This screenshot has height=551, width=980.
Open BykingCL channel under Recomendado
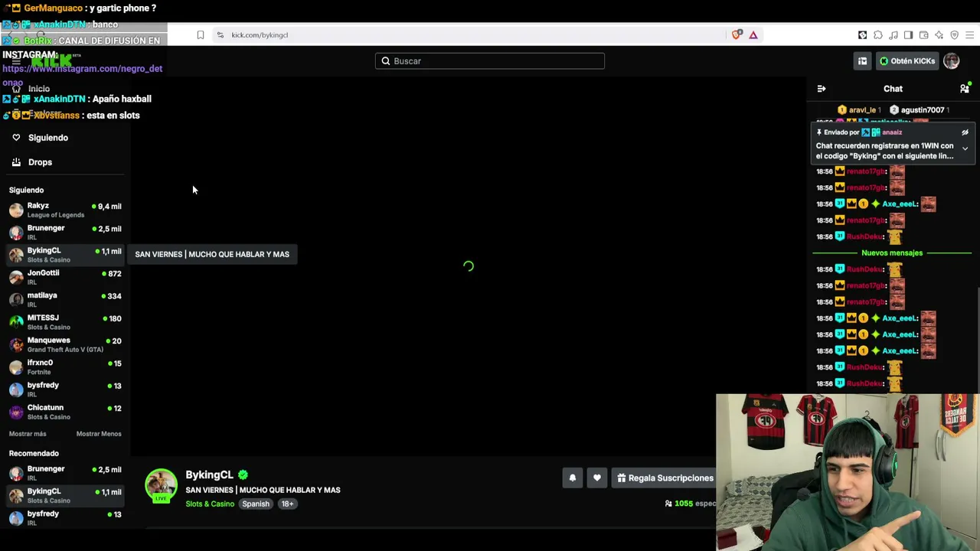(x=65, y=496)
